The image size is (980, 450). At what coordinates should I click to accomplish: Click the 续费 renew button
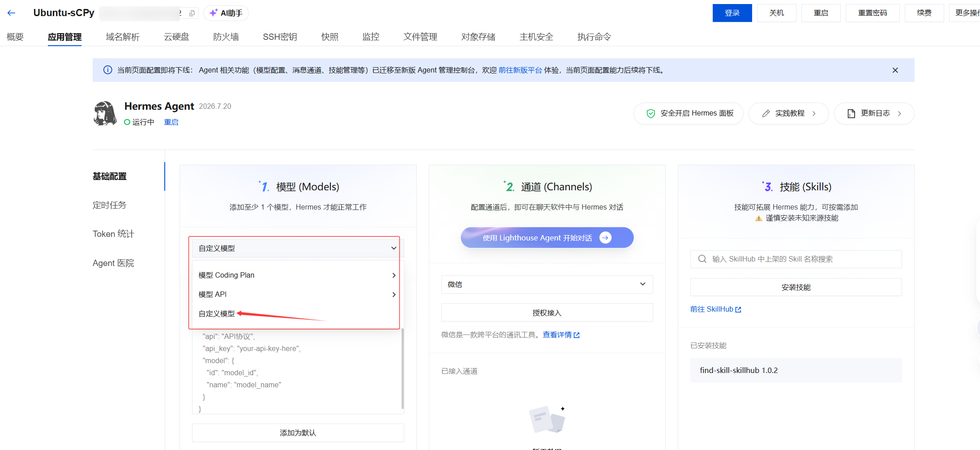coord(924,13)
